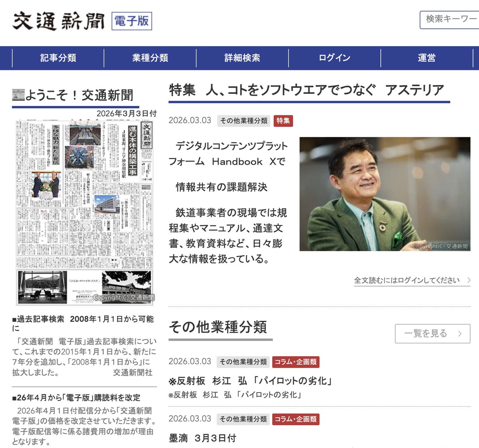Image resolution: width=479 pixels, height=448 pixels.
Task: Click the コラム・企画類 tag on the 反射板 article
Action: [296, 362]
